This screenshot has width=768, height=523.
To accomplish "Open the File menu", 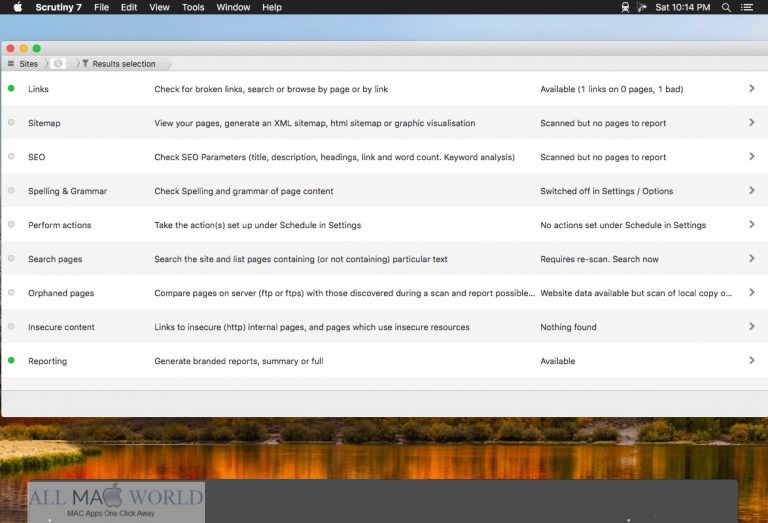I will [x=101, y=7].
